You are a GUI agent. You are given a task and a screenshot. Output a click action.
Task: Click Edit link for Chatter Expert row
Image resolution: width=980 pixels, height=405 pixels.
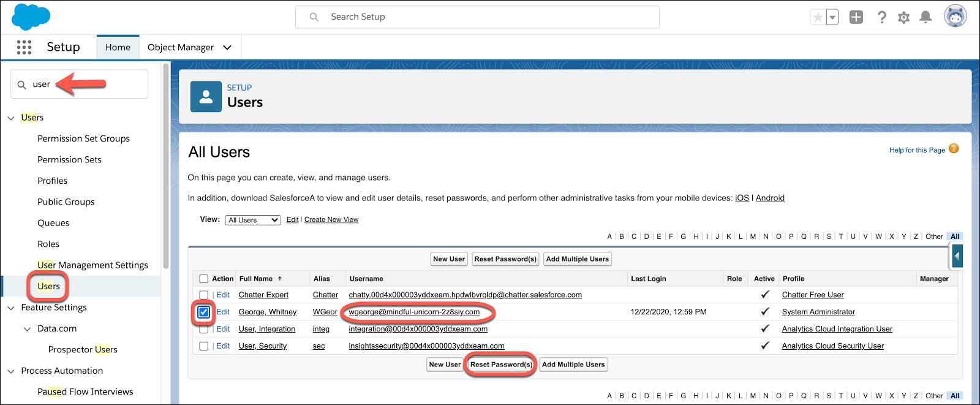point(223,295)
